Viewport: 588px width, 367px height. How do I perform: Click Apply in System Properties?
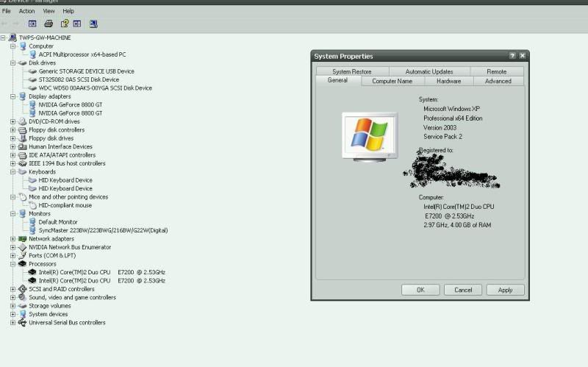(x=505, y=290)
